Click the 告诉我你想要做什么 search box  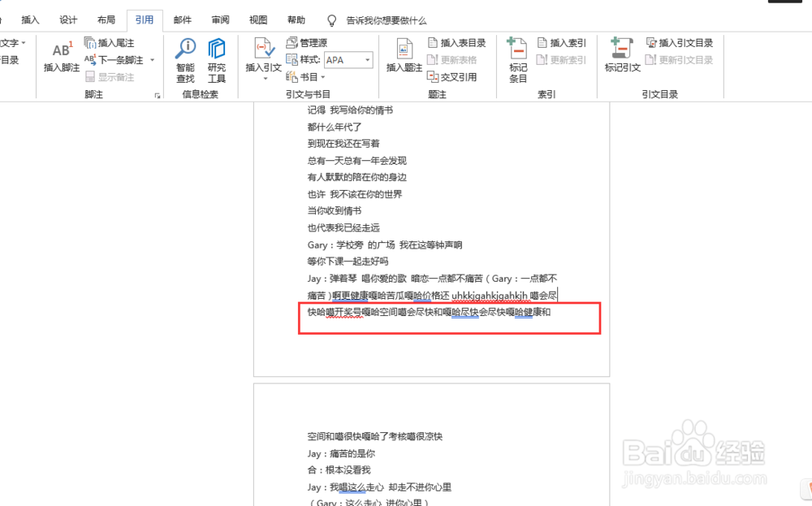[387, 21]
